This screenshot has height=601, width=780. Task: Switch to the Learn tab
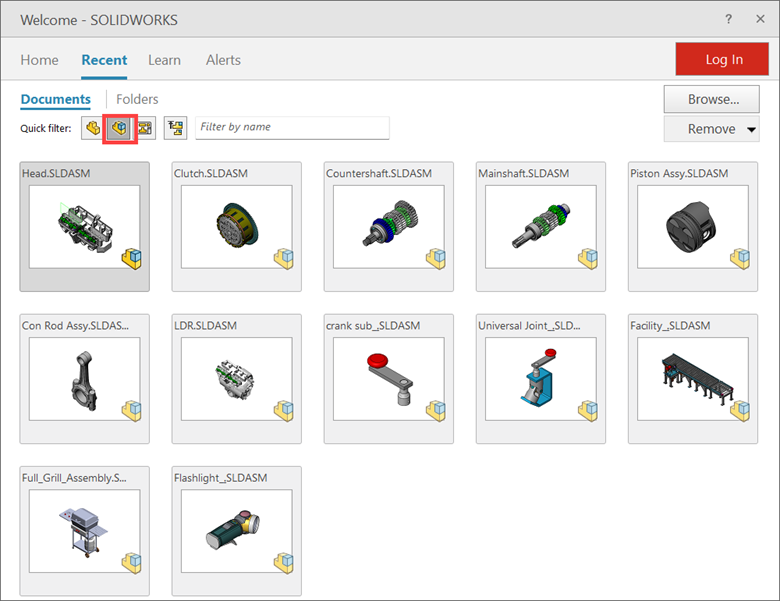click(x=164, y=60)
